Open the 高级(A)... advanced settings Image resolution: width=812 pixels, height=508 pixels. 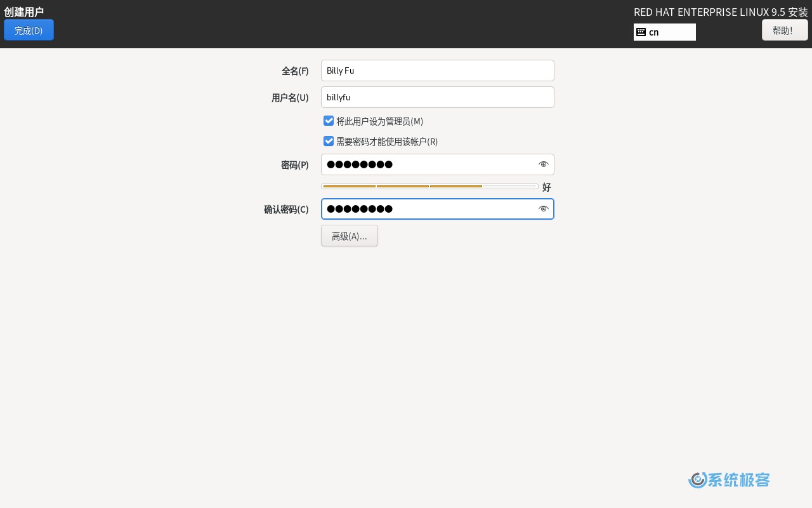pyautogui.click(x=350, y=236)
